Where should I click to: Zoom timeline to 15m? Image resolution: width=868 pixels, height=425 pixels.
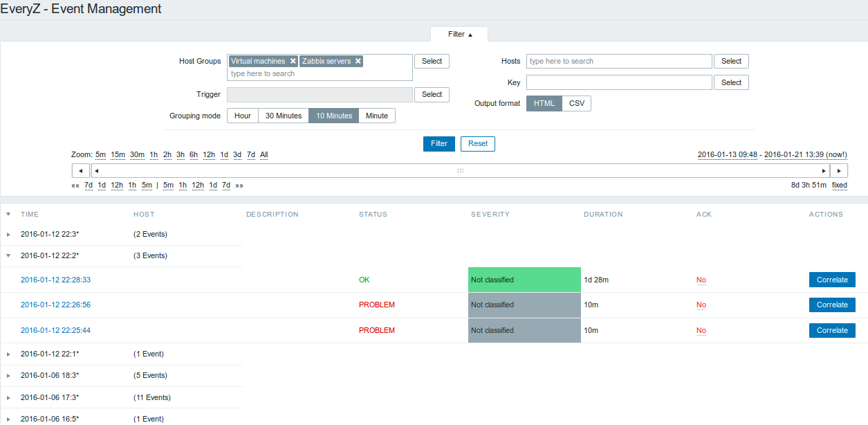pos(118,155)
